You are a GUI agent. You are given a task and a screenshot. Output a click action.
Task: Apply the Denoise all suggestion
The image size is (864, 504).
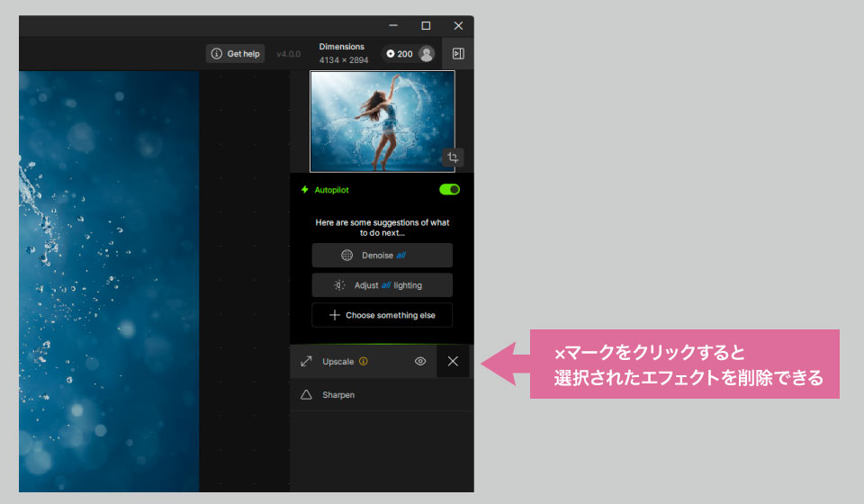[x=382, y=255]
